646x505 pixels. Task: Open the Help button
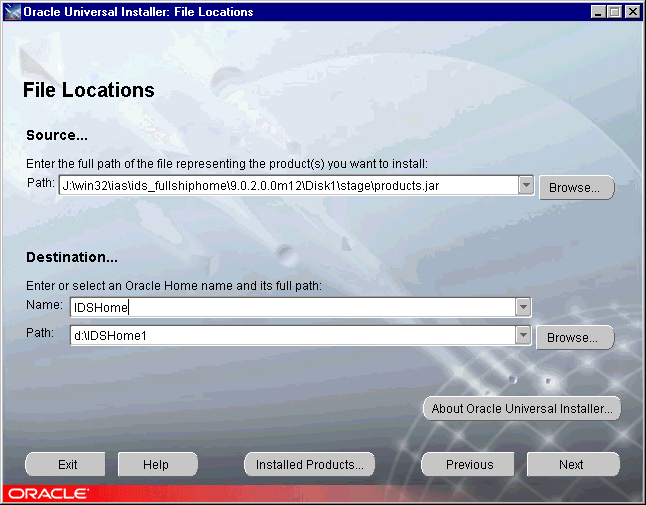157,464
